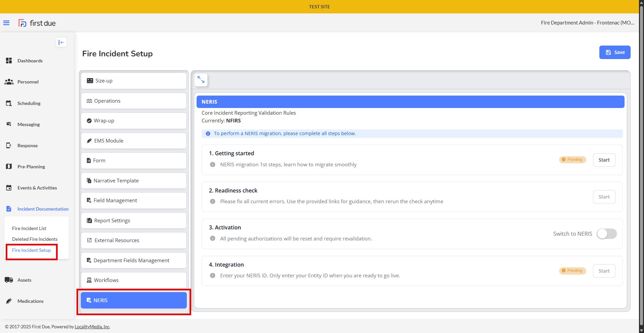This screenshot has height=333, width=644.
Task: Open LocalityMedia, Inc. footer link
Action: click(x=92, y=327)
